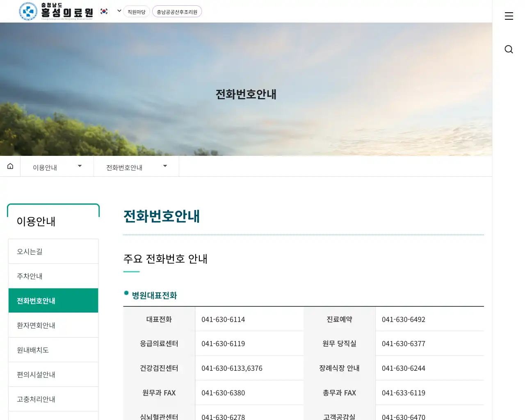The height and width of the screenshot is (420, 525).
Task: Select 전화번호안내 sidebar item
Action: 53,301
